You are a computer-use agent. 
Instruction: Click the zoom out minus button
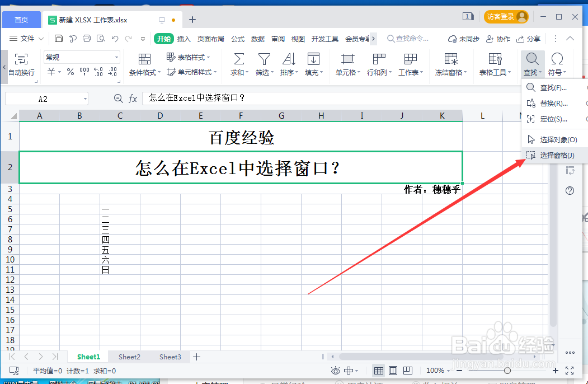pyautogui.click(x=459, y=371)
